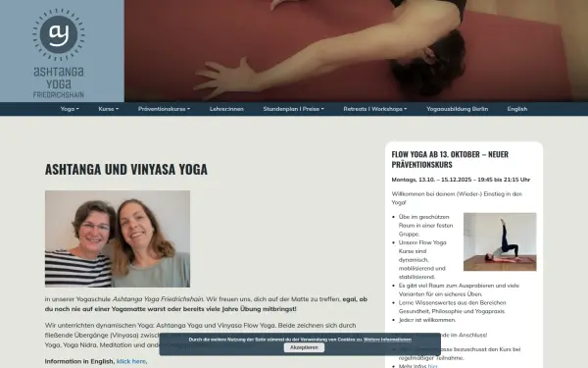Accept cookies with Akzeptieren button

pos(304,347)
